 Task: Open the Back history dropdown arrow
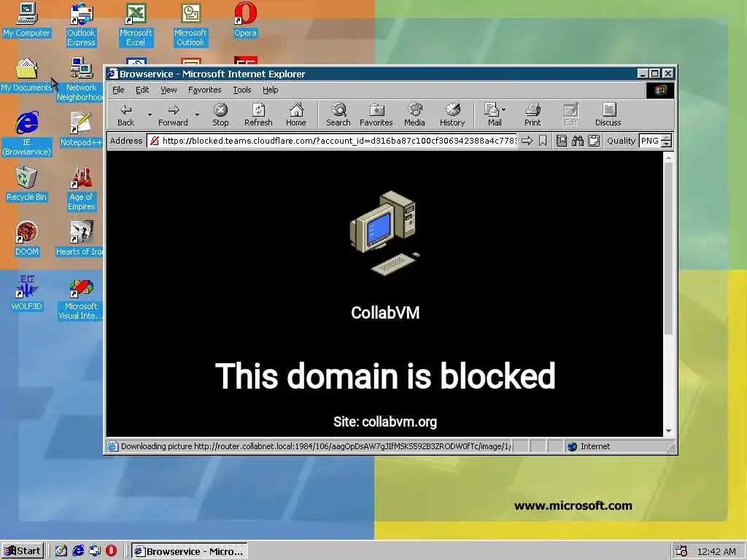pos(150,114)
